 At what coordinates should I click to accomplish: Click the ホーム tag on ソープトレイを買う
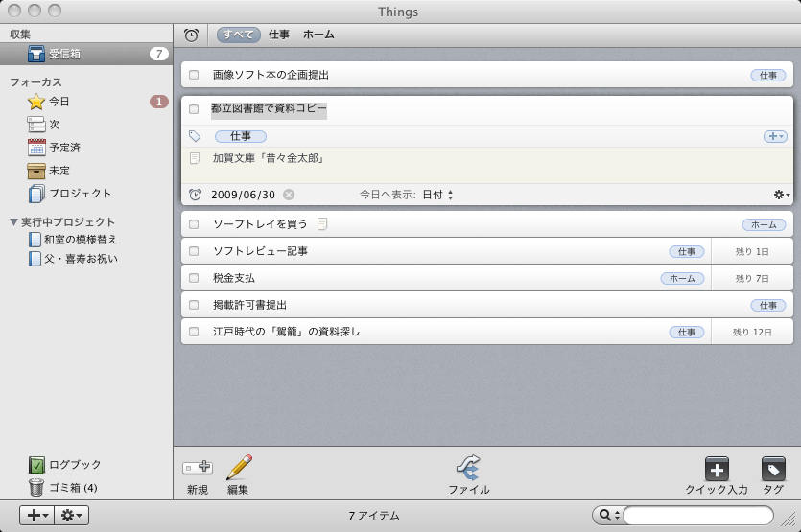pyautogui.click(x=764, y=224)
